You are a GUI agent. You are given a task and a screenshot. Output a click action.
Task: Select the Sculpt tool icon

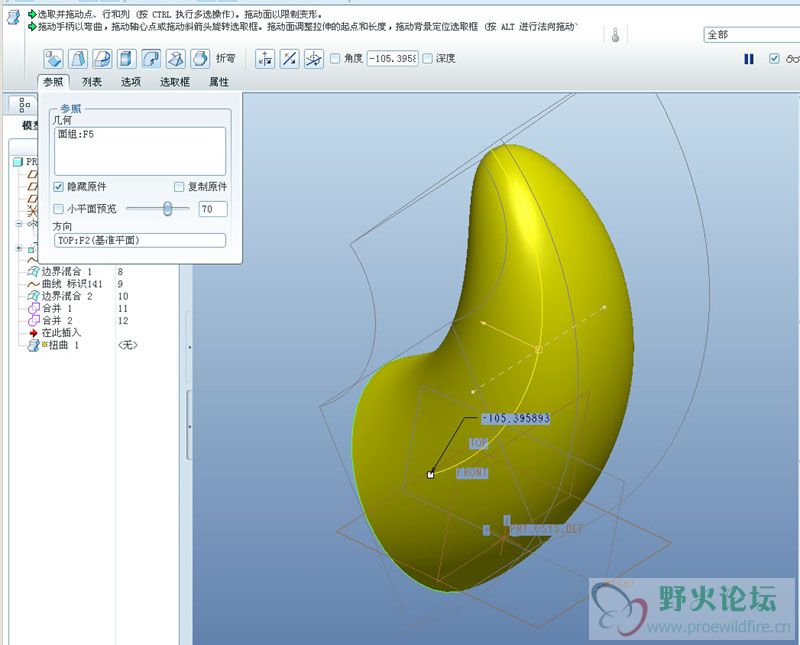tap(201, 59)
